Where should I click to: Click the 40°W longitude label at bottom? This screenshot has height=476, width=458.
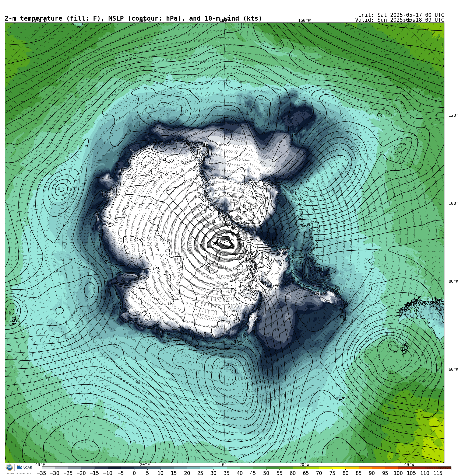pyautogui.click(x=409, y=465)
